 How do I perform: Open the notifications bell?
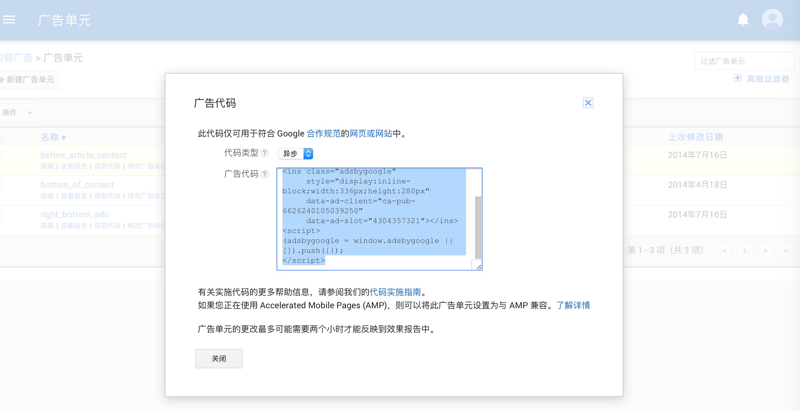tap(743, 20)
